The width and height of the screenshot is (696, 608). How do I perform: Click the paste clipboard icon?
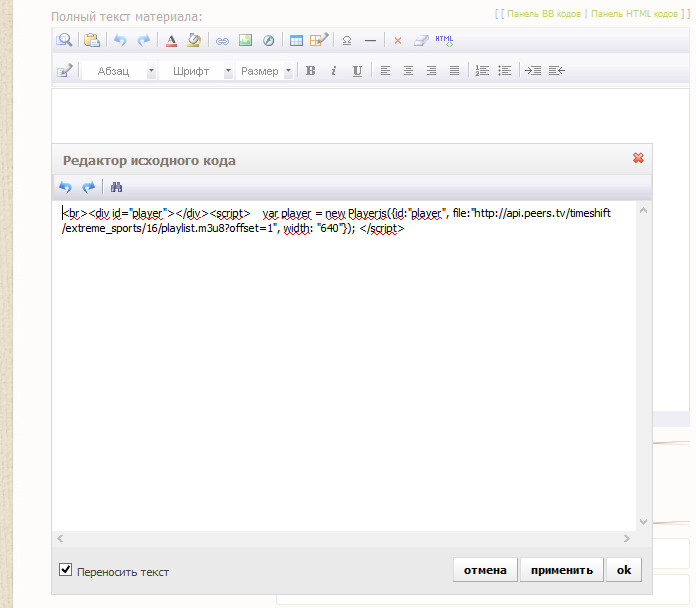(91, 40)
